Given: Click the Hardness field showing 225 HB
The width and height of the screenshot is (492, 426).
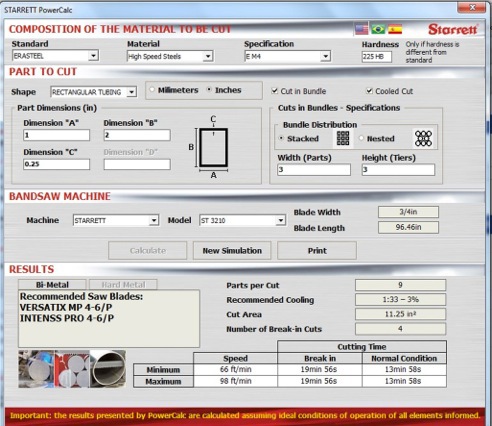Looking at the screenshot, I should click(x=376, y=57).
